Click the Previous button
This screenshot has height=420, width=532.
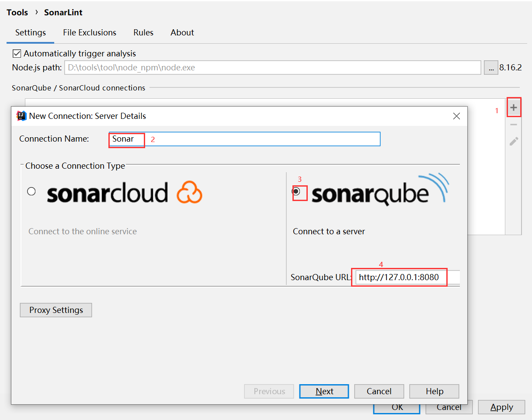coord(269,392)
